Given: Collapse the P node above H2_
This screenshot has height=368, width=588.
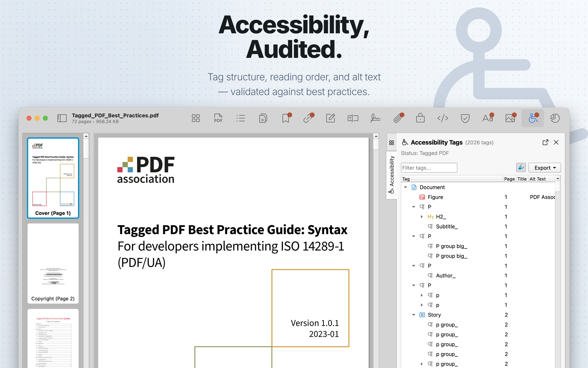Looking at the screenshot, I should [414, 207].
